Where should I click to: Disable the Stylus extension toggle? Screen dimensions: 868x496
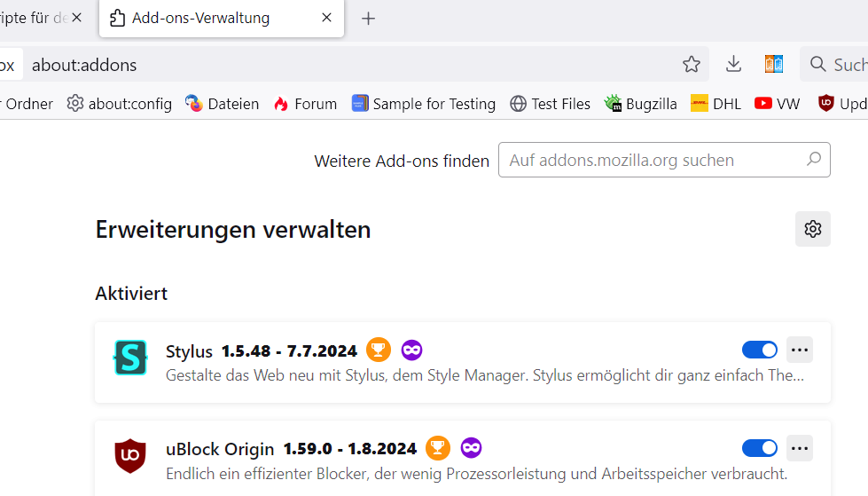(x=759, y=350)
